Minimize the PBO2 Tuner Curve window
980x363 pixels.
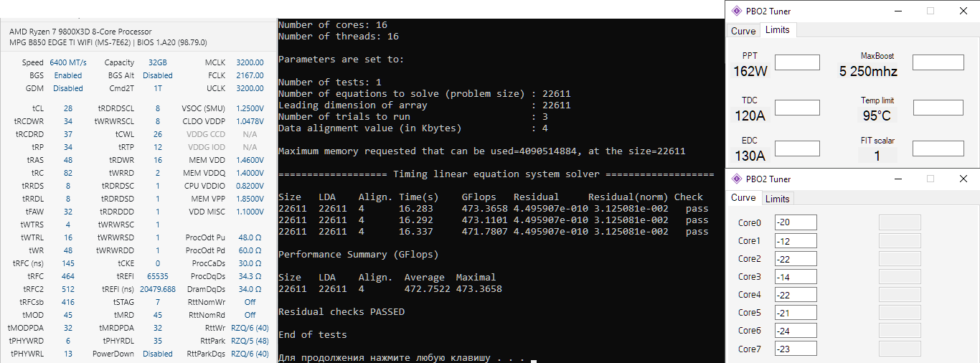(897, 179)
